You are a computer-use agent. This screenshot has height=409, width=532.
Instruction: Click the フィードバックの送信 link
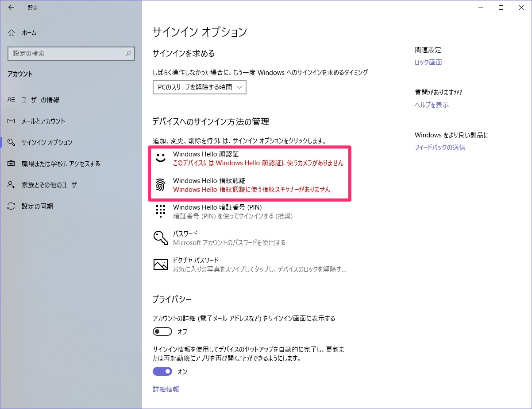(x=440, y=148)
